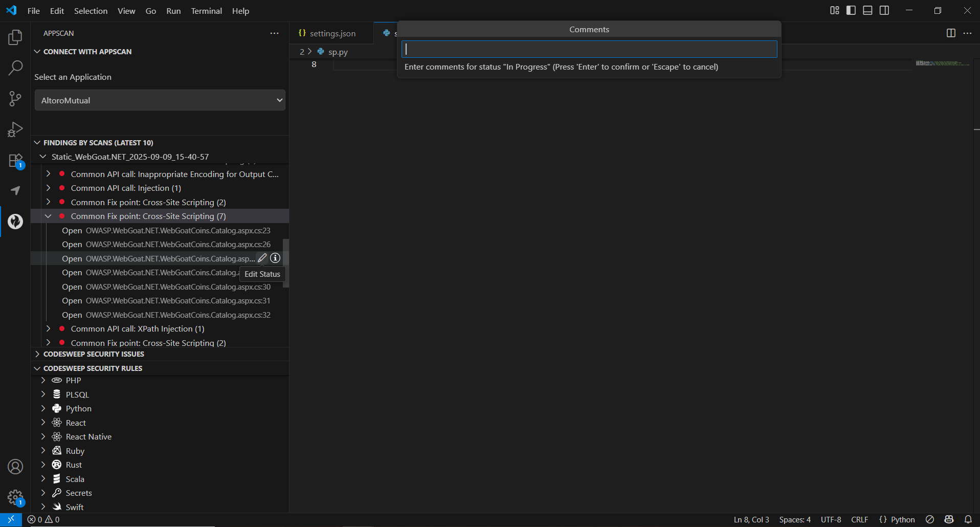The width and height of the screenshot is (980, 527).
Task: Expand the PHP rules node
Action: pyautogui.click(x=160, y=380)
